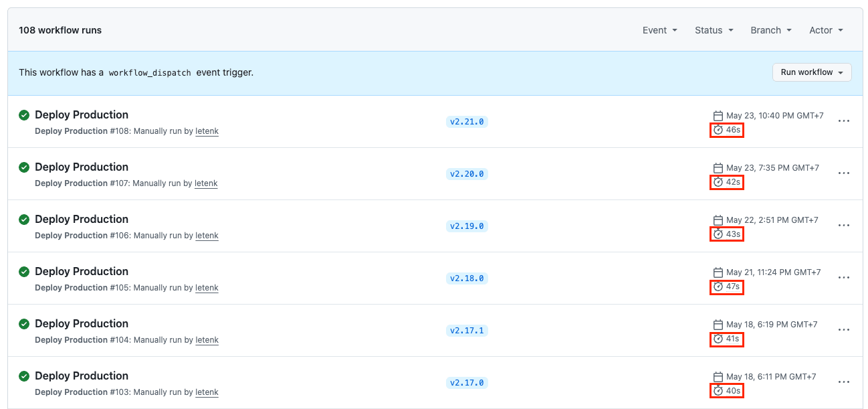Click the green success check for run #105
This screenshot has height=409, width=868.
[24, 272]
